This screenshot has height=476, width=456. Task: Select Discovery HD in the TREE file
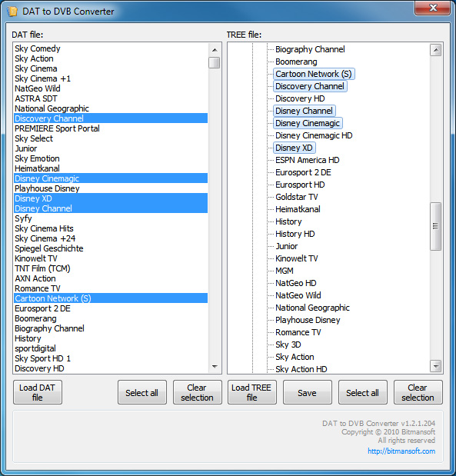(300, 98)
